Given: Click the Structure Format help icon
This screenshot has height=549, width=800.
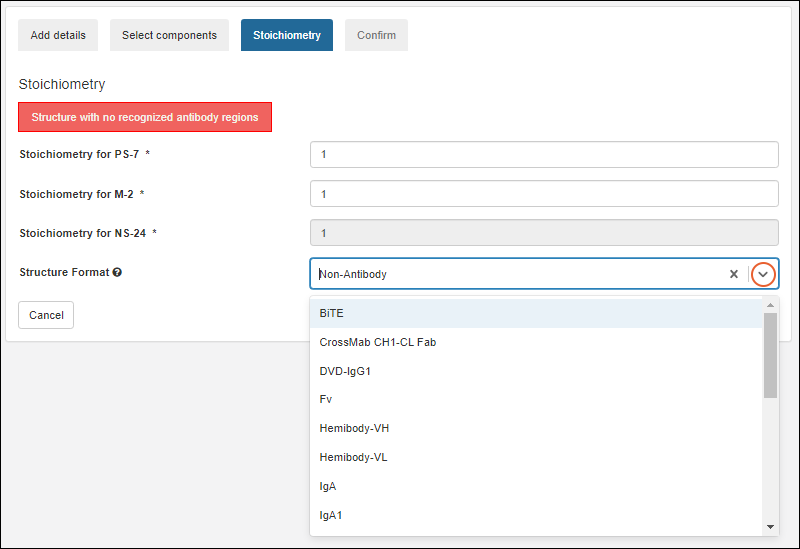Looking at the screenshot, I should coord(117,272).
